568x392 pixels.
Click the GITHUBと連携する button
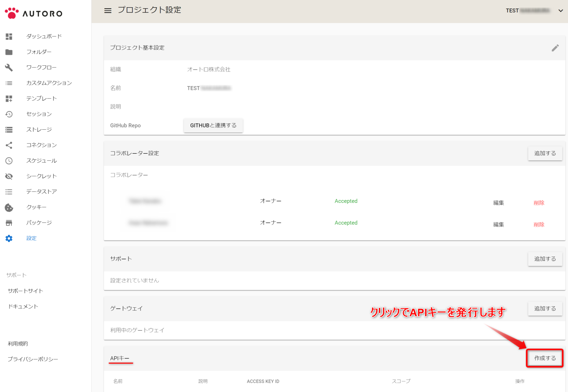213,125
